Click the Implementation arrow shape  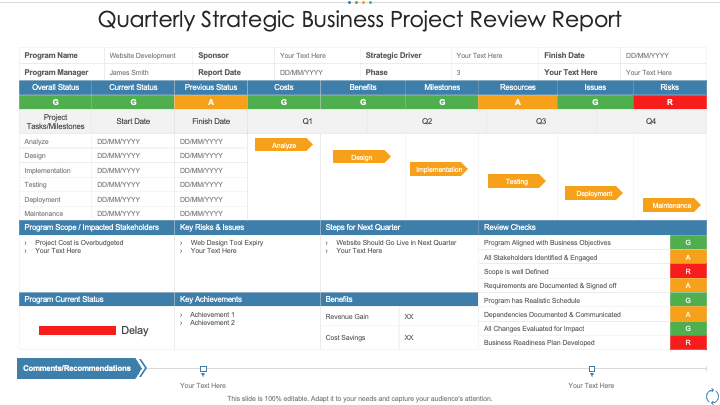pos(438,169)
